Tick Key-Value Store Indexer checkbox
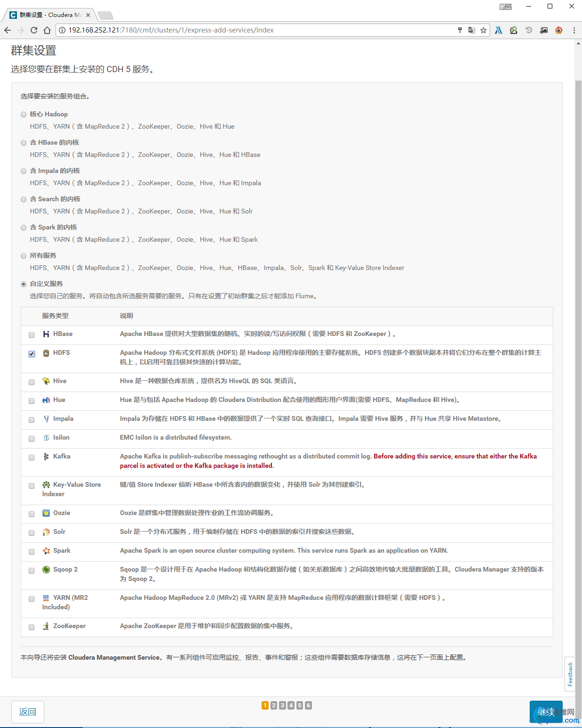The width and height of the screenshot is (582, 728). click(32, 486)
